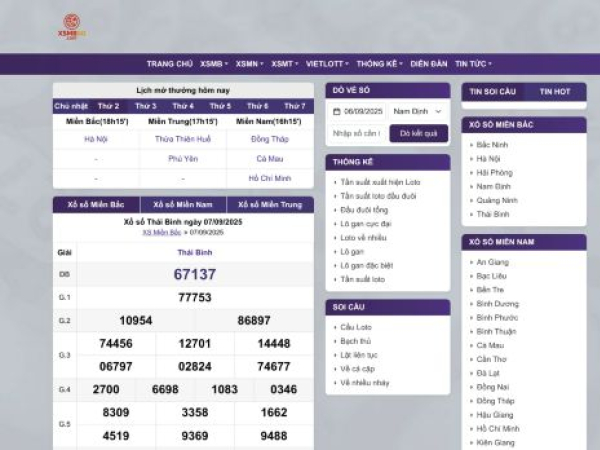Open Bình Thuận lottery link
This screenshot has height=450, width=600.
coord(496,331)
